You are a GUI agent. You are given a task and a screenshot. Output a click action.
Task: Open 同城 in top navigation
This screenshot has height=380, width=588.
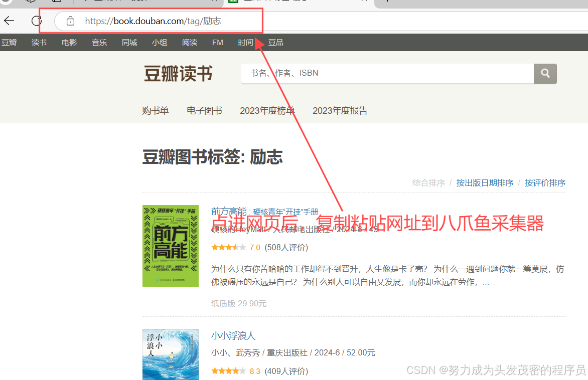(129, 42)
